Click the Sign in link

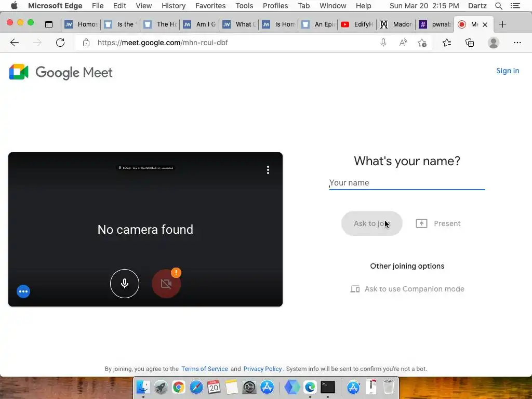pyautogui.click(x=508, y=71)
